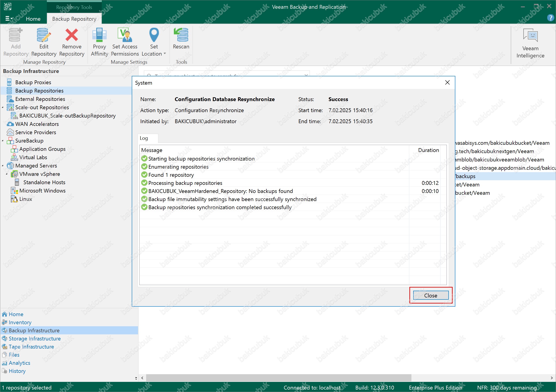
Task: Select Backup Proxies in the tree
Action: [33, 82]
